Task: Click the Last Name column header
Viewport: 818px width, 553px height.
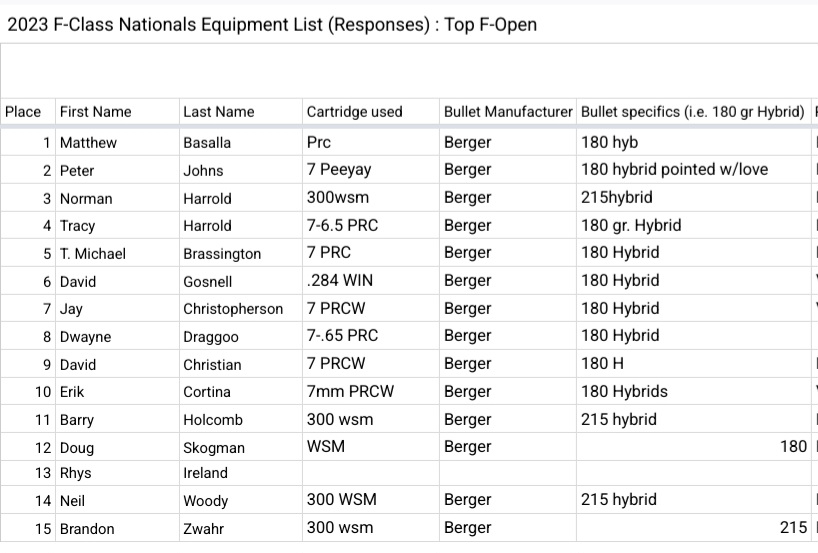Action: pos(218,112)
